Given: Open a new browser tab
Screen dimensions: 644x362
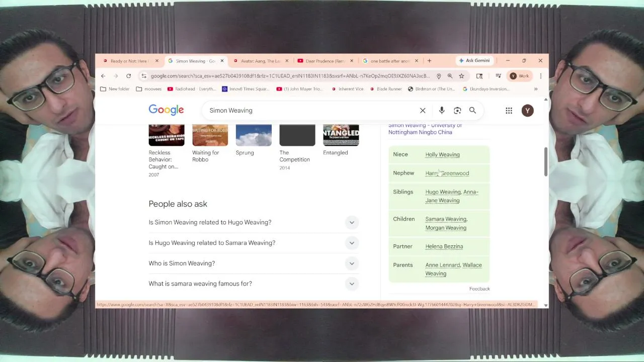Looking at the screenshot, I should 429,61.
